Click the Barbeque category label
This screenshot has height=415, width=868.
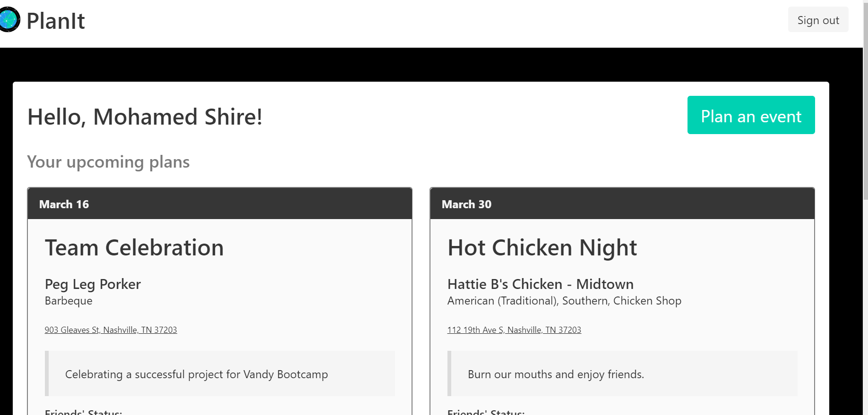pyautogui.click(x=69, y=301)
